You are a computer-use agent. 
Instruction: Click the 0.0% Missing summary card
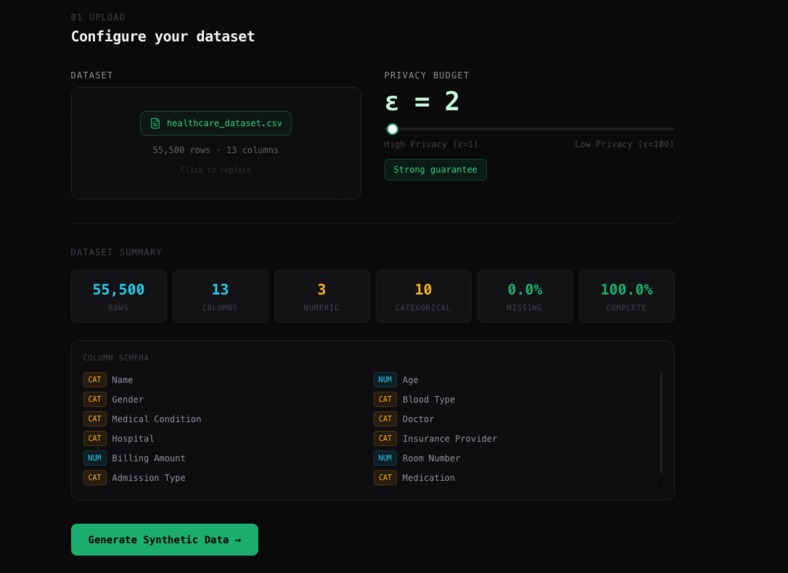point(525,296)
